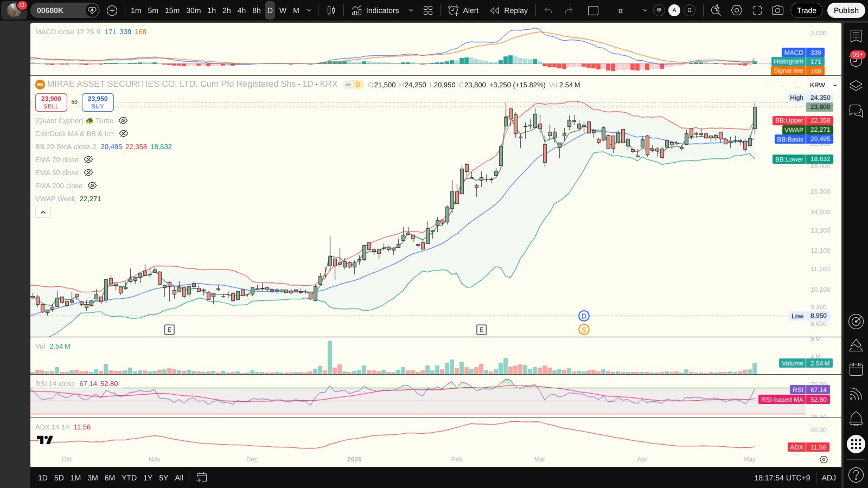Create a new Alert
Viewport: 868px width, 488px height.
[464, 10]
